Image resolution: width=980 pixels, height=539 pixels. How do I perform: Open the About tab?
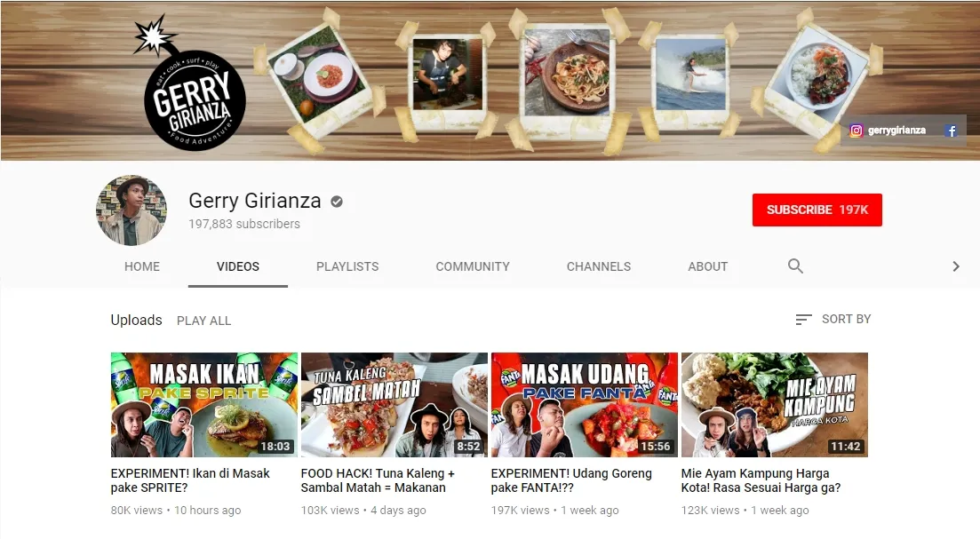[x=707, y=266]
